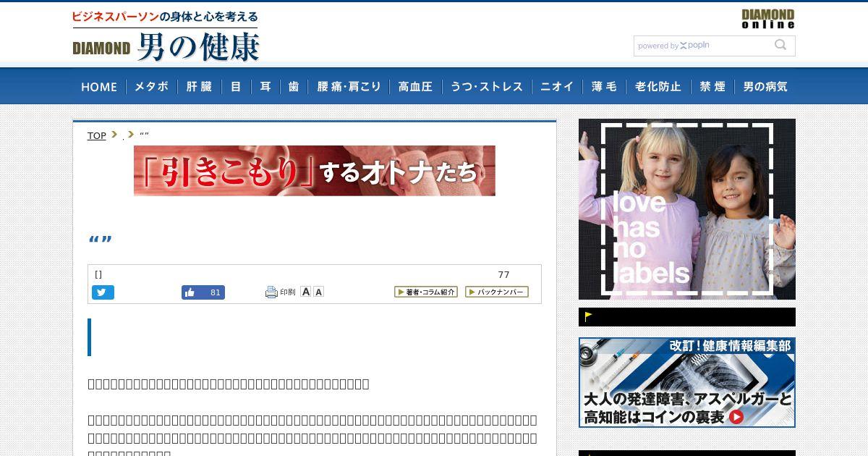
Task: Open the 肝臓 menu item
Action: (199, 86)
